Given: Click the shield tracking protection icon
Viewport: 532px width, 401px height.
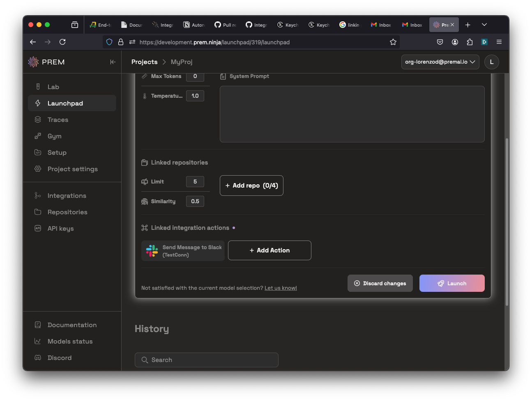Looking at the screenshot, I should pos(109,42).
